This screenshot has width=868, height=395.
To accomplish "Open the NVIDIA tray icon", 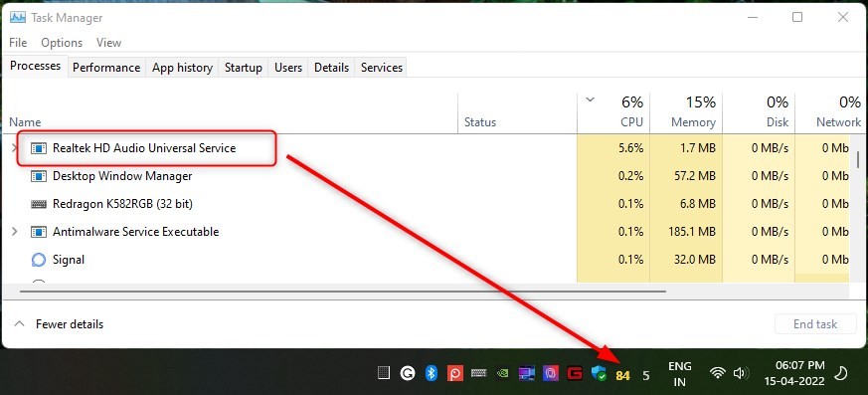I will [x=502, y=373].
